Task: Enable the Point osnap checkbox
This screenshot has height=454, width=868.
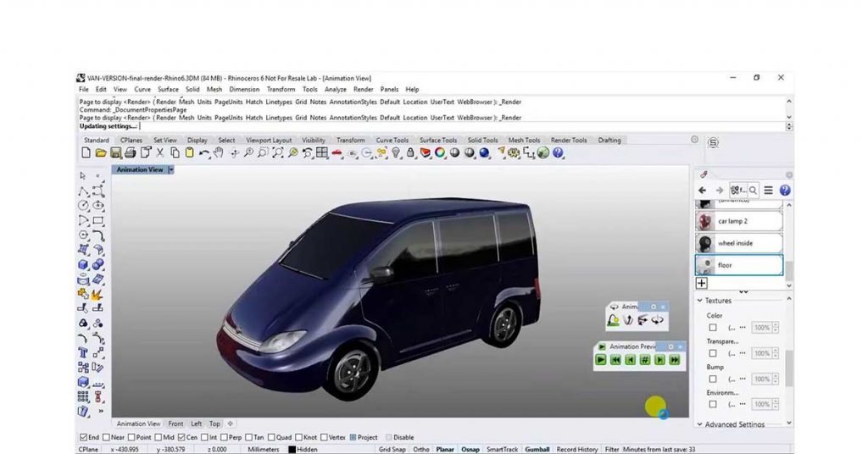Action: [x=131, y=437]
